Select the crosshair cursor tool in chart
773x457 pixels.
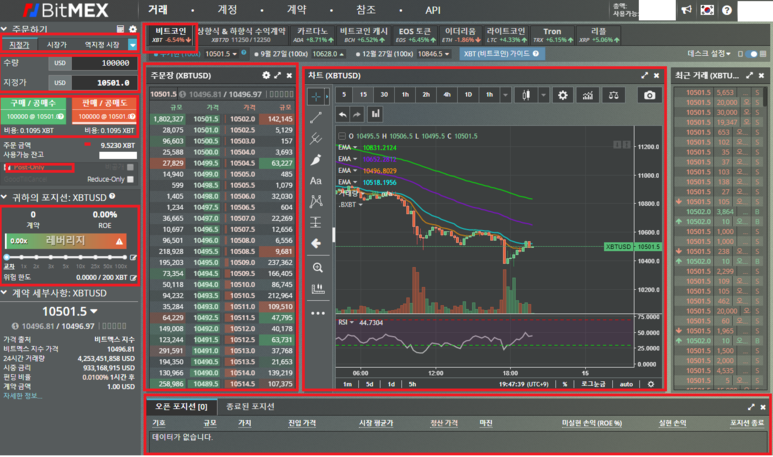click(x=316, y=97)
